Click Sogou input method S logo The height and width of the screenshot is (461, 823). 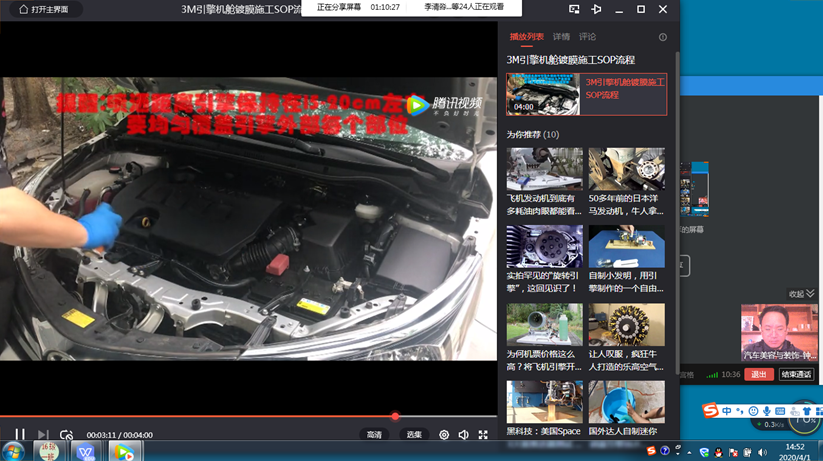710,410
